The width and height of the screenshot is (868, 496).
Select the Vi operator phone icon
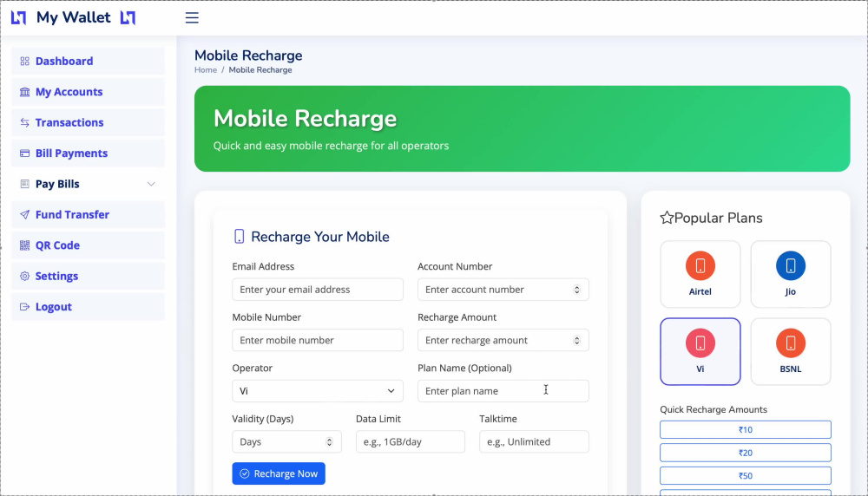coord(700,343)
